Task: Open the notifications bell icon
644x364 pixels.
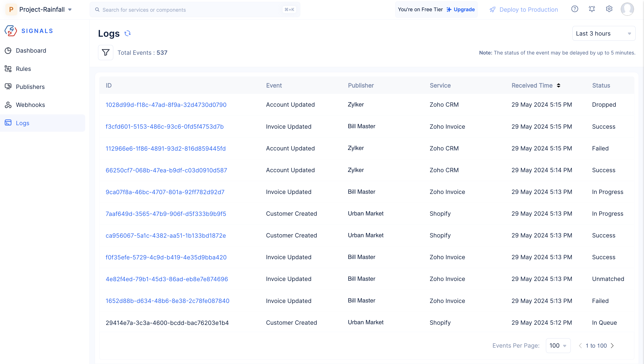Action: pyautogui.click(x=592, y=9)
